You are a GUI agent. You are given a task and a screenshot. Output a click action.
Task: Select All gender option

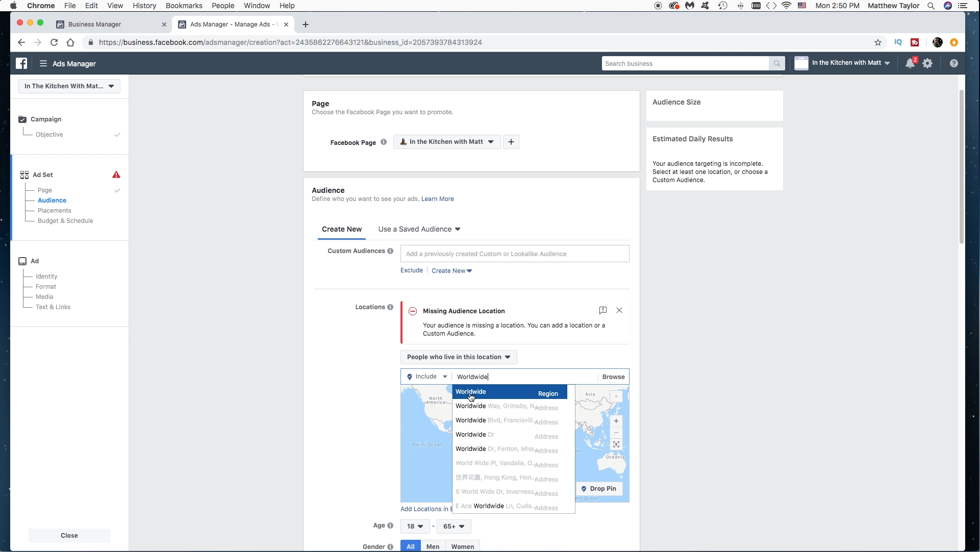tap(411, 546)
